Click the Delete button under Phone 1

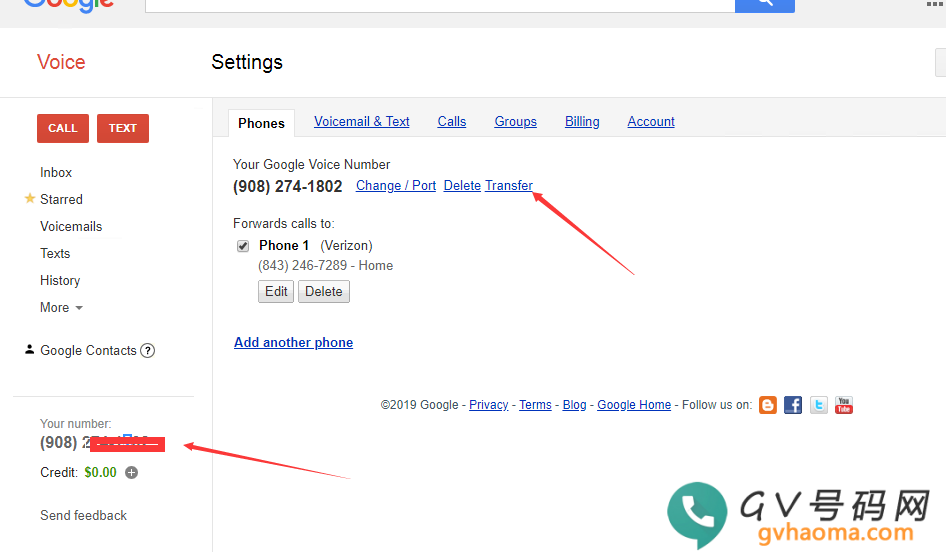[323, 291]
